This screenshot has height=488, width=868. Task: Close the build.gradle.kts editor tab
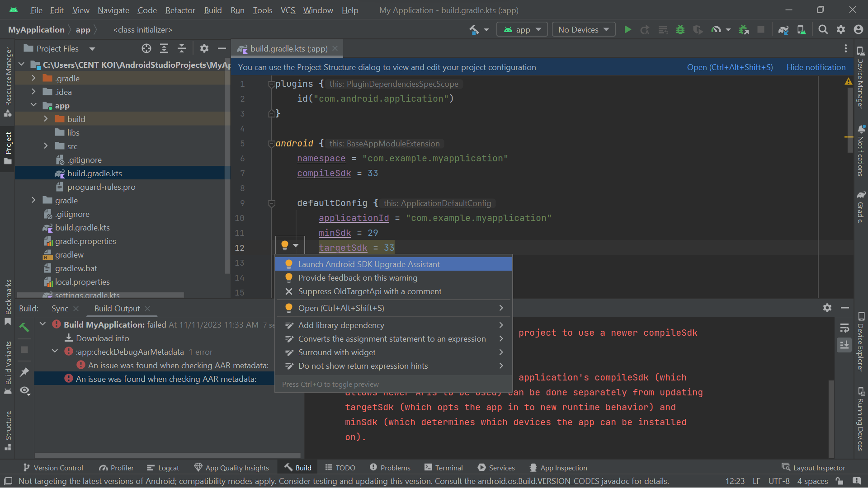pos(335,48)
